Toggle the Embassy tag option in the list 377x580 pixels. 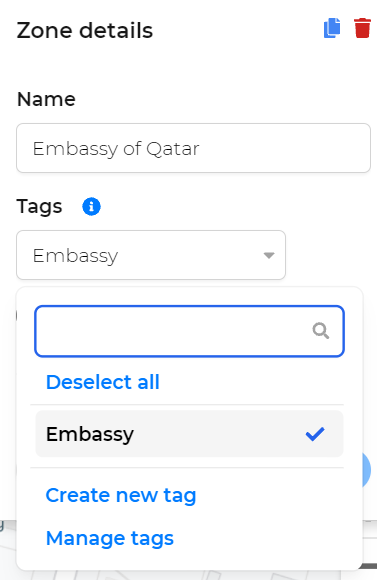tap(189, 434)
